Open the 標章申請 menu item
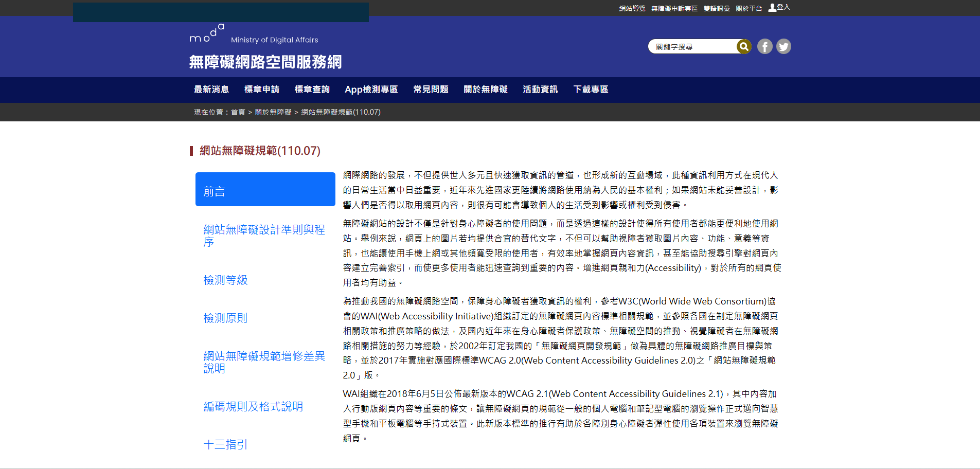 coord(262,89)
